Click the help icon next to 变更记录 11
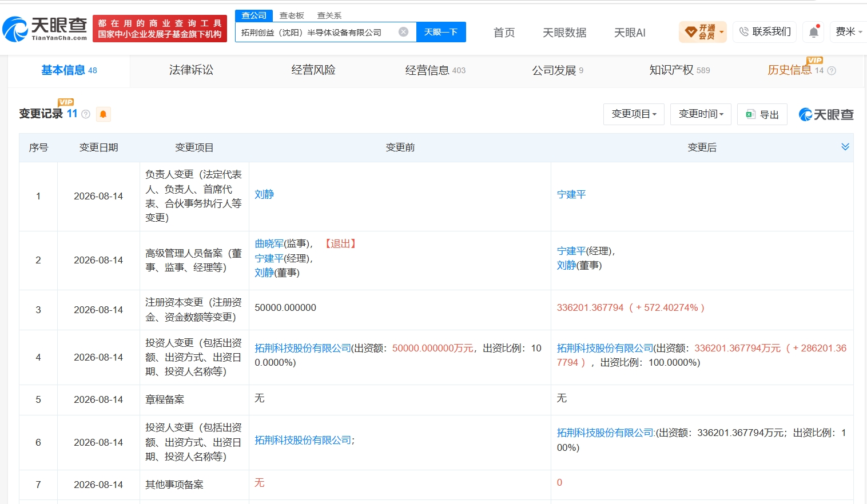867x504 pixels. [x=86, y=114]
